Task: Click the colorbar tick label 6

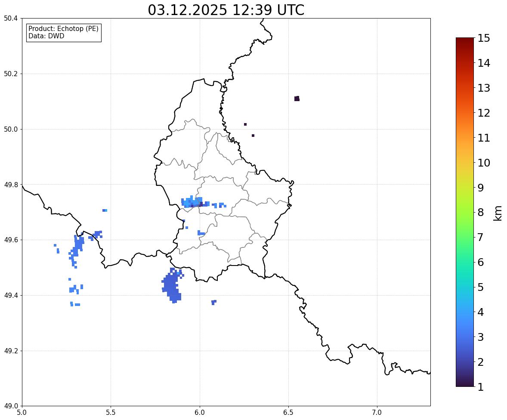Action: pos(481,262)
